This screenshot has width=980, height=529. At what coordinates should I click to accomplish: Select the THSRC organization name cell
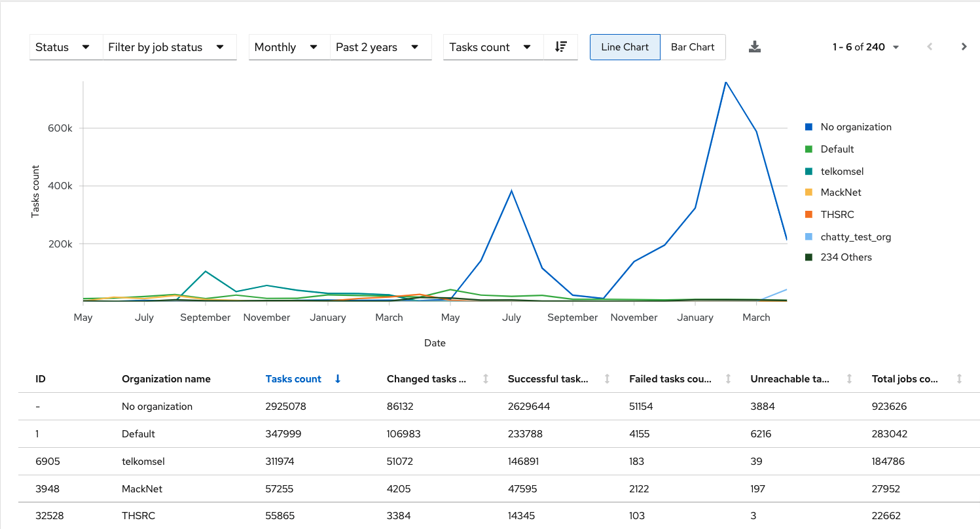click(x=139, y=516)
